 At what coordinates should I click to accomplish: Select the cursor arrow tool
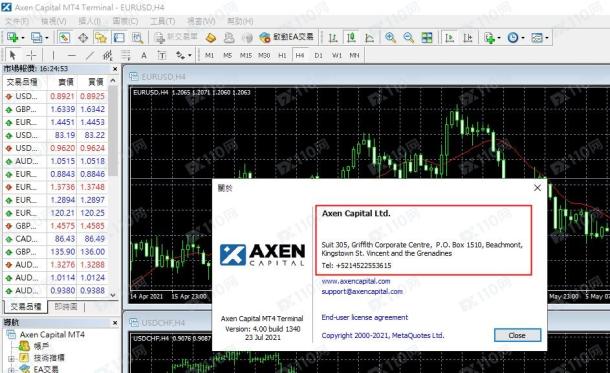[12, 55]
